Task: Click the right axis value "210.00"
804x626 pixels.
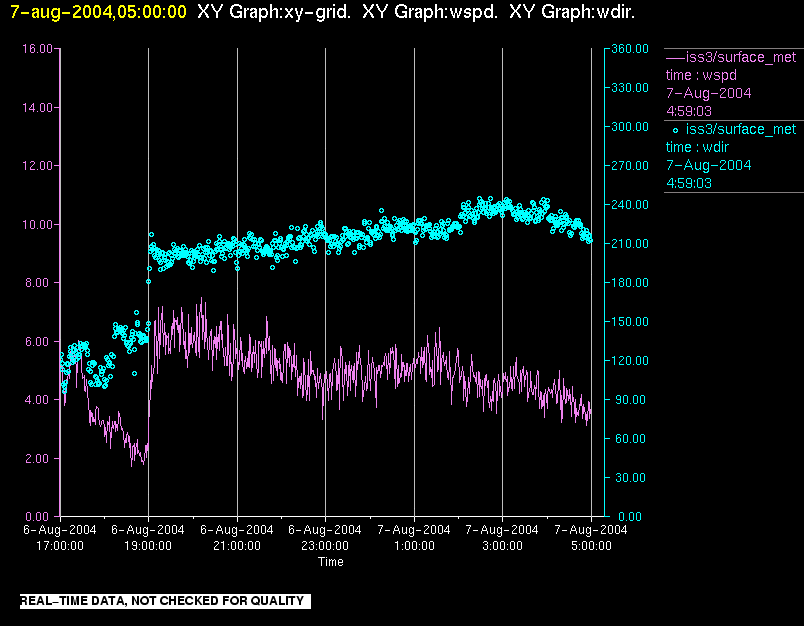Action: tap(630, 244)
